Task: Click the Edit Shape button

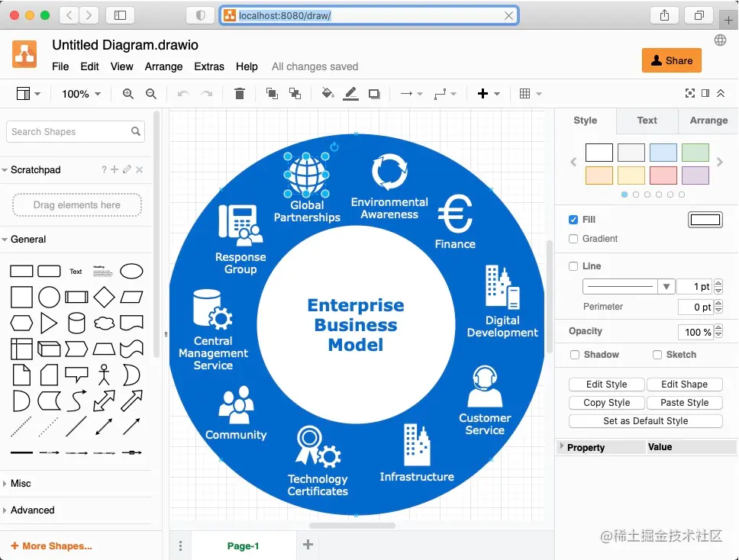Action: (x=684, y=385)
